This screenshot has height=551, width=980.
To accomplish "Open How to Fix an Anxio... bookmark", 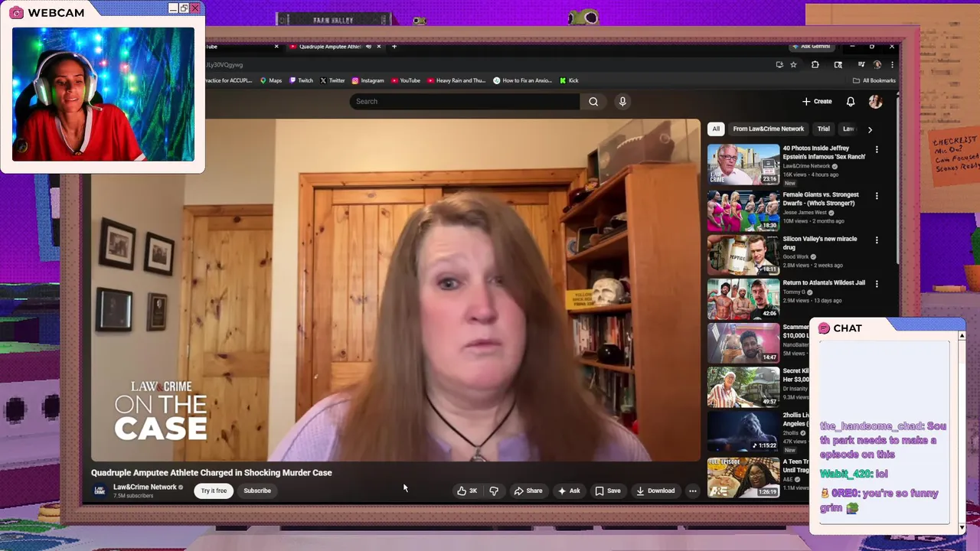I will click(522, 80).
